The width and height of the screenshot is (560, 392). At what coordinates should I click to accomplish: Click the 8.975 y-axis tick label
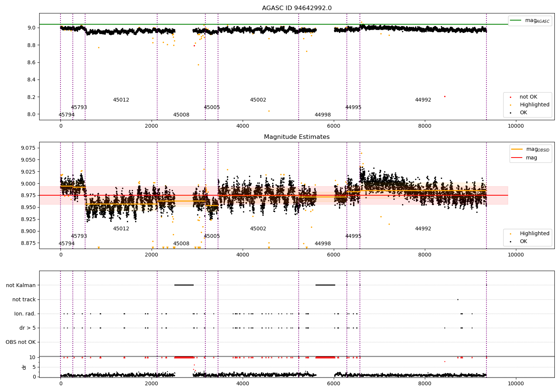tap(28, 195)
